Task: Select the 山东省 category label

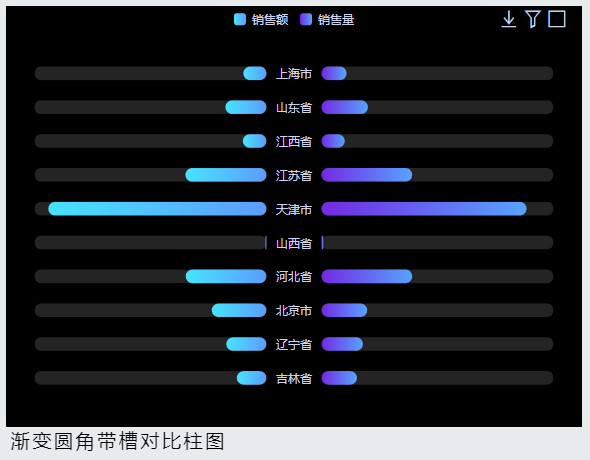Action: (294, 108)
